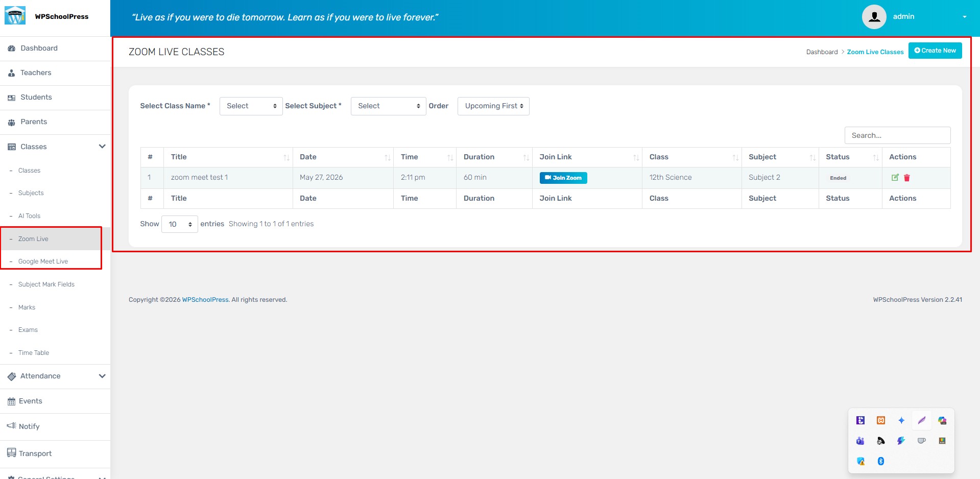
Task: Change the Show entries count dropdown
Action: pyautogui.click(x=180, y=224)
